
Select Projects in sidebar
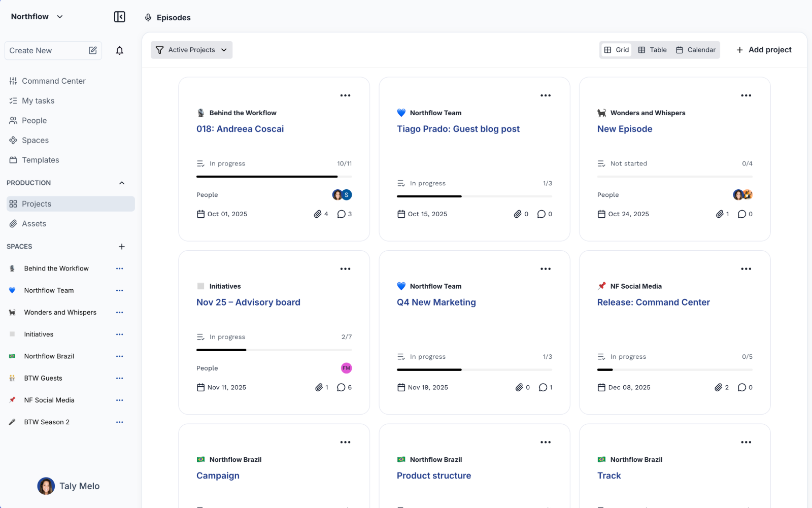click(x=70, y=204)
